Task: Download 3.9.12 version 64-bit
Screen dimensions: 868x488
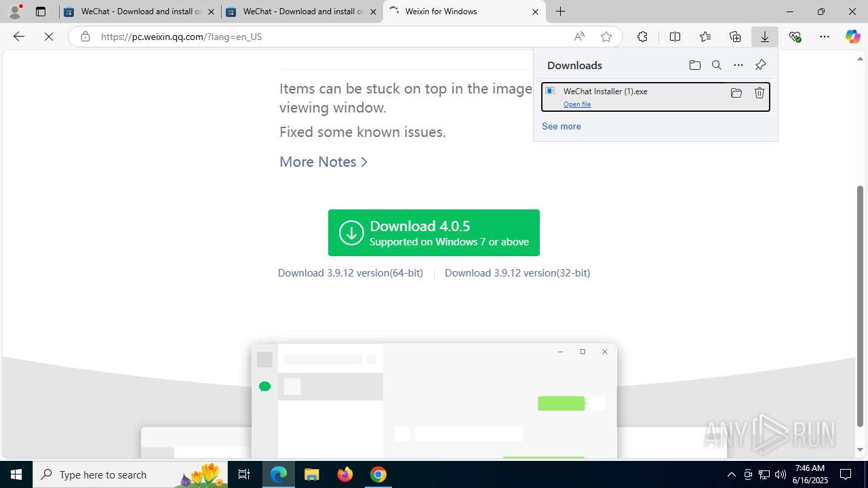Action: tap(350, 272)
